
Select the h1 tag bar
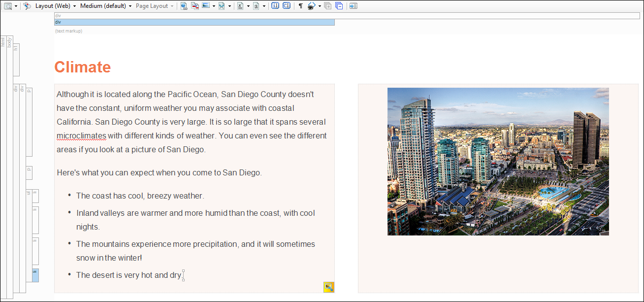point(16,60)
